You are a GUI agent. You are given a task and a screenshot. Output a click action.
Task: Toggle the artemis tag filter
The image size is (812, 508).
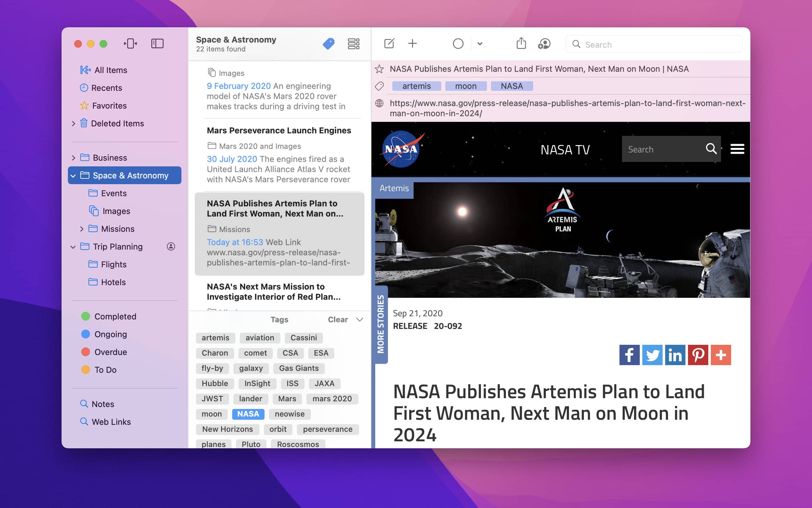(x=215, y=338)
